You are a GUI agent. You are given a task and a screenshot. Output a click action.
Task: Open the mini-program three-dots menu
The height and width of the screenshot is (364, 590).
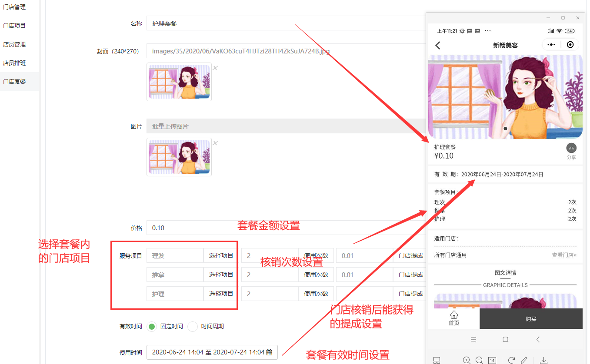coord(551,45)
